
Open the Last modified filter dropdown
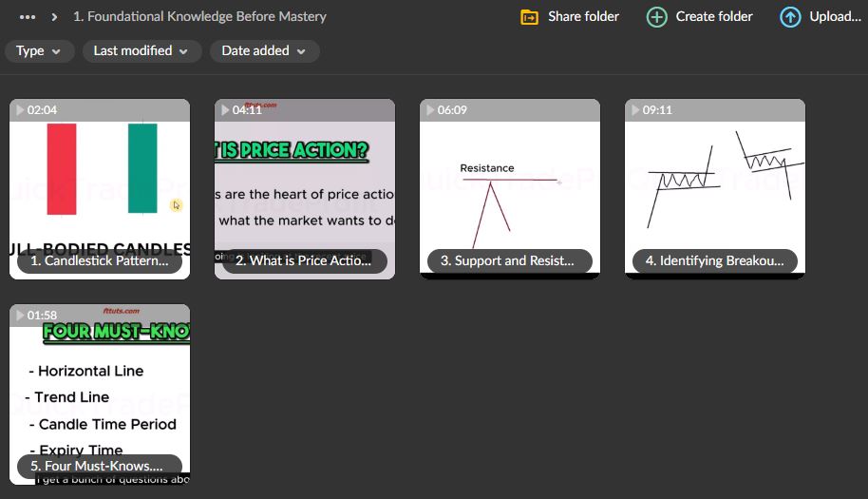(142, 51)
